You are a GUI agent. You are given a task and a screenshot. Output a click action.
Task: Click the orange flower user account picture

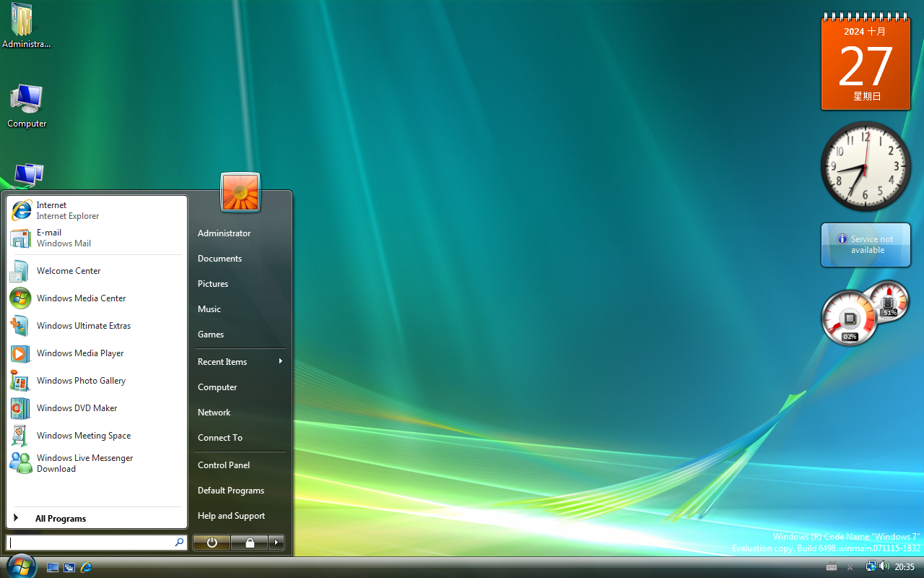(240, 192)
